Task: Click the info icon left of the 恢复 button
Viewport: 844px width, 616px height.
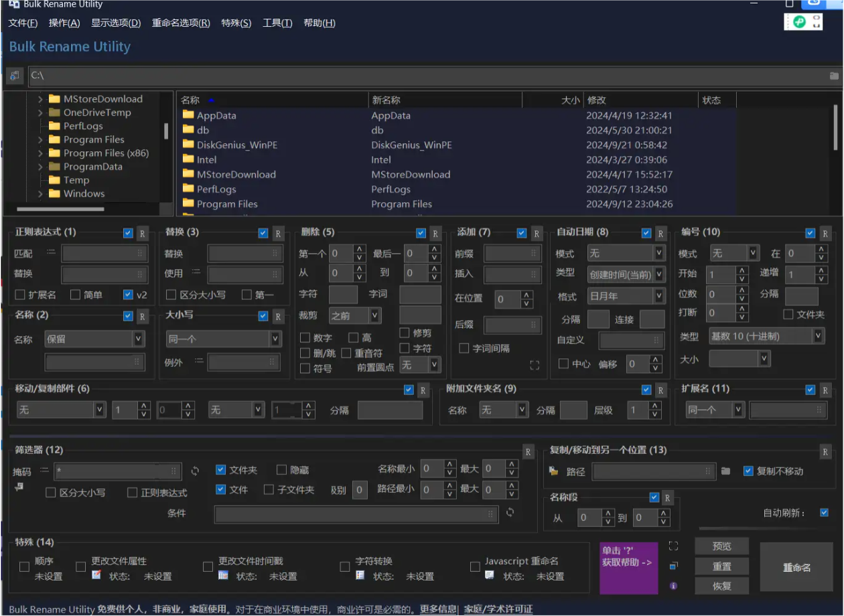Action: [674, 586]
